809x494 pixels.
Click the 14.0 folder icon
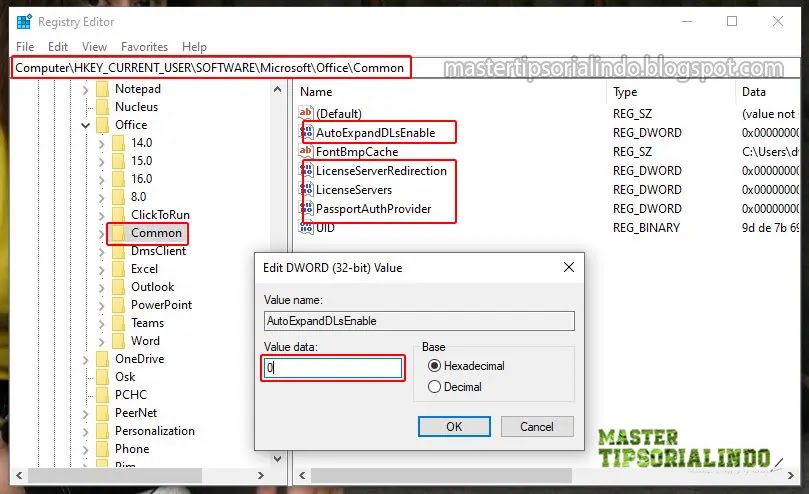pyautogui.click(x=118, y=143)
